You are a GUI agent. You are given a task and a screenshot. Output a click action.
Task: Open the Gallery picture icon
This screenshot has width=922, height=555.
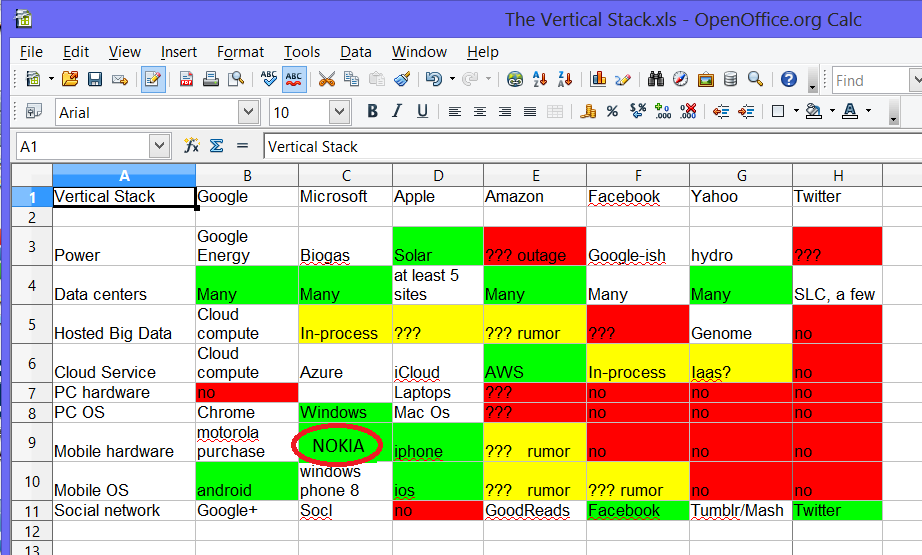coord(706,79)
